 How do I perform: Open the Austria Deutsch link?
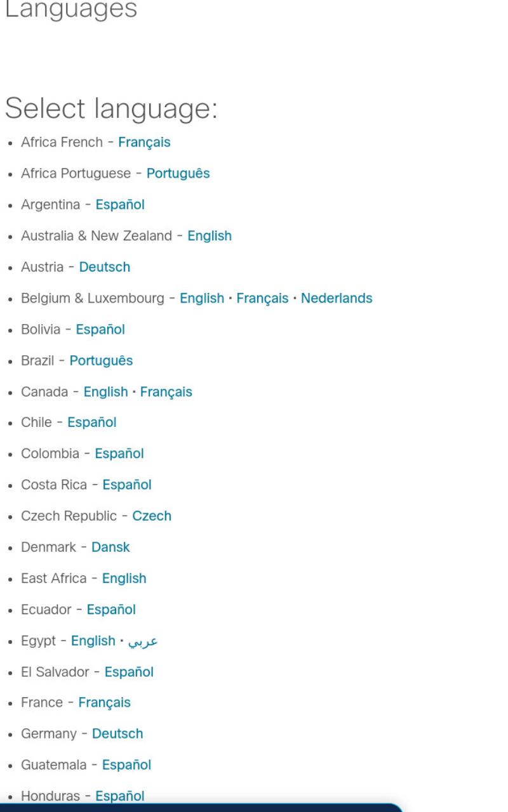click(x=105, y=267)
